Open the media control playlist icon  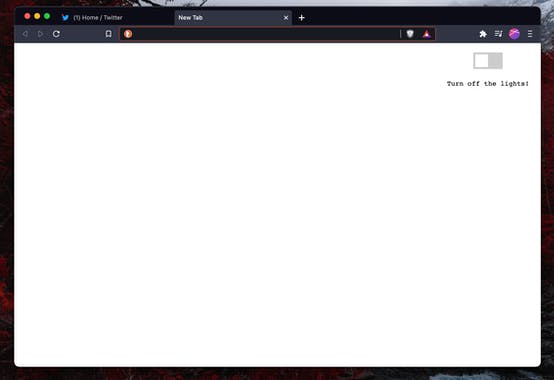(x=499, y=34)
